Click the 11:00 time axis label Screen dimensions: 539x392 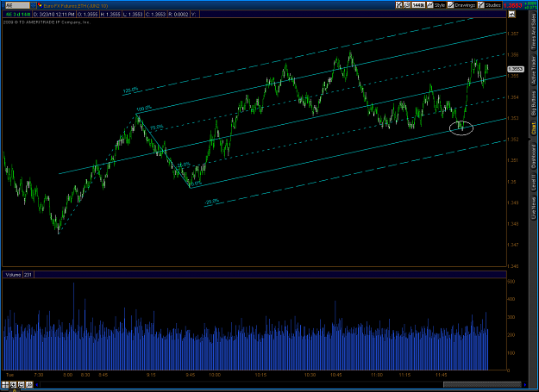tap(377, 375)
